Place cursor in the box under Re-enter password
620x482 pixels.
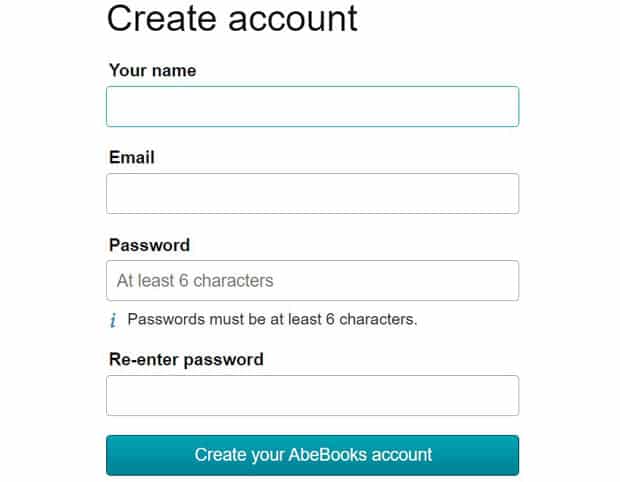(x=312, y=395)
